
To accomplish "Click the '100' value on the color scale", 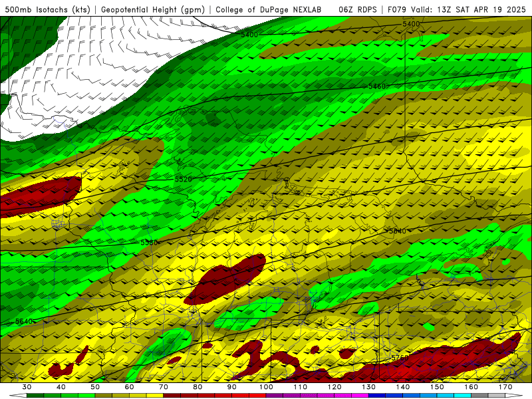I will [x=267, y=387].
